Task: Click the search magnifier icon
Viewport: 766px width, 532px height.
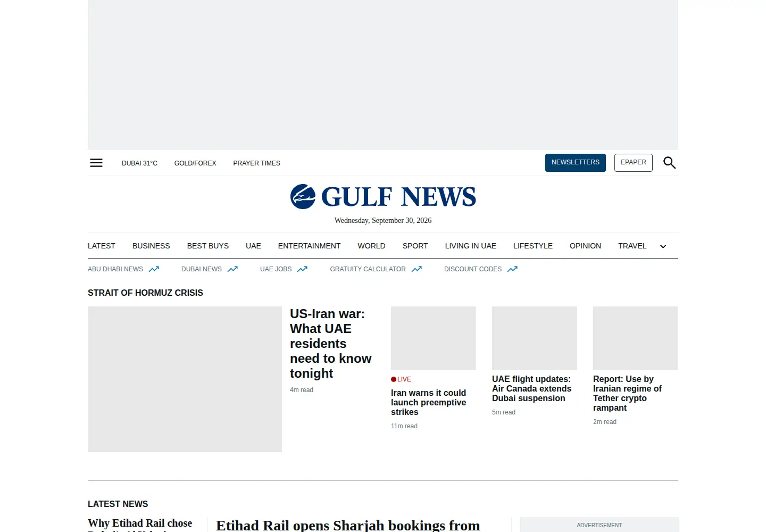Action: coord(669,163)
